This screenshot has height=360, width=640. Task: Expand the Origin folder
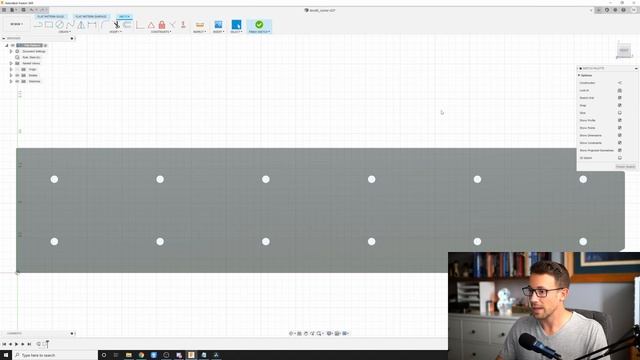tap(11, 69)
